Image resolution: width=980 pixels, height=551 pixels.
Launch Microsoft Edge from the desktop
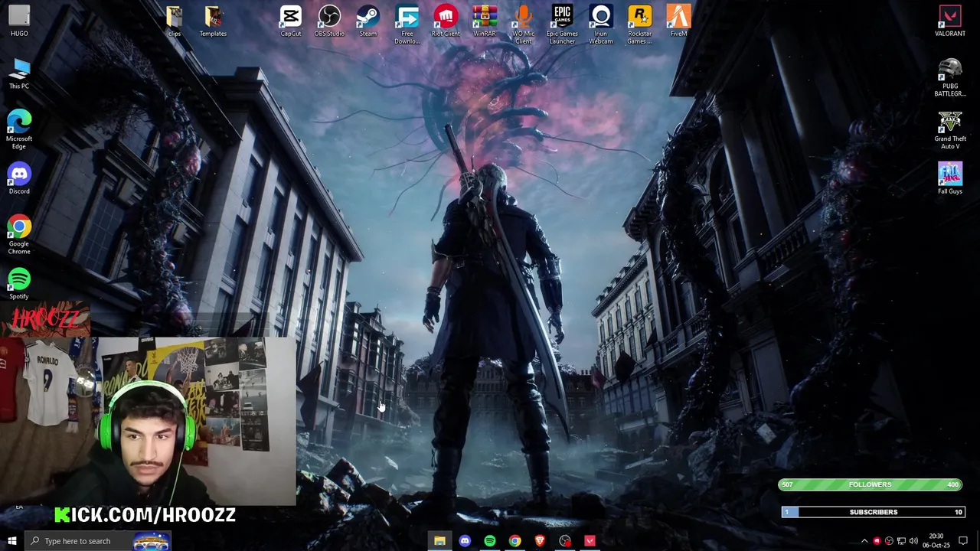(19, 129)
